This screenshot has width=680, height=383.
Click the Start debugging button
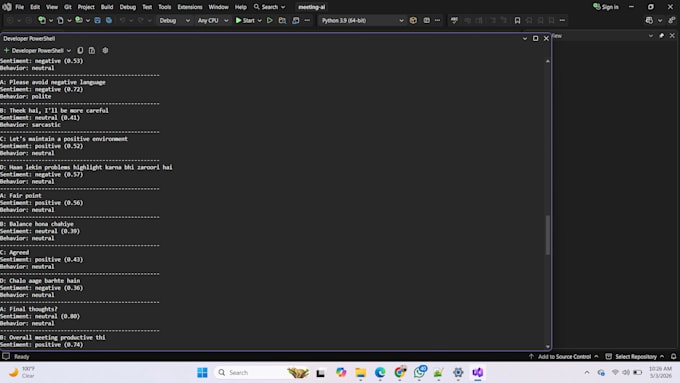245,20
